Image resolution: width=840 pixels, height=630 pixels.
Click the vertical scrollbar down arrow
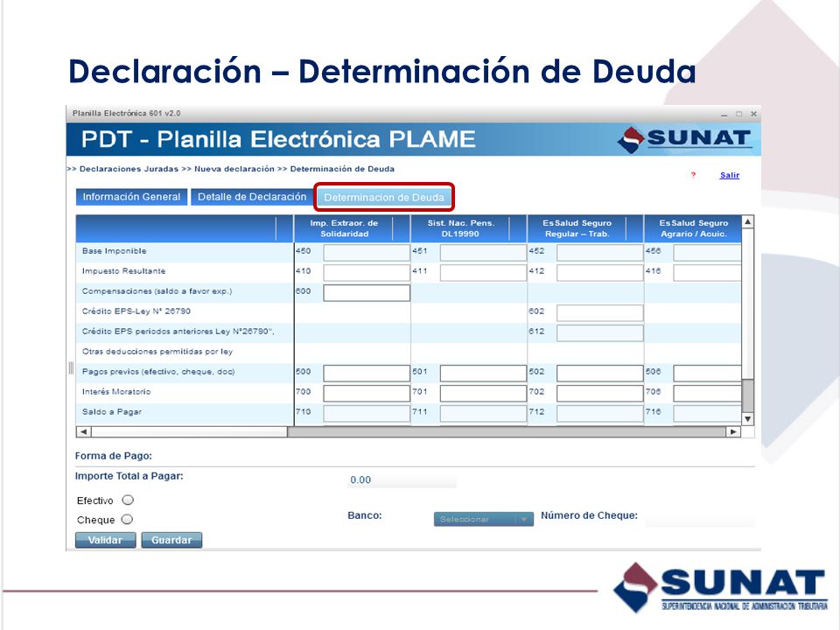[748, 419]
